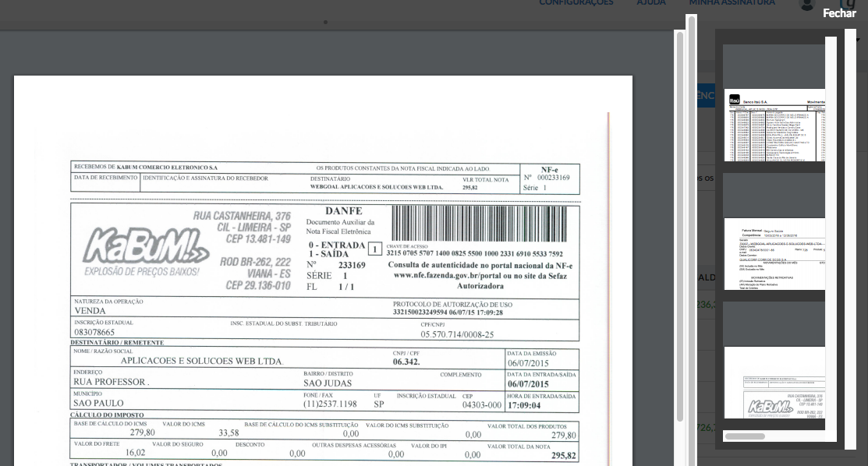Screen dimensions: 868x466
Task: Open the CONFIGURAÇÕES menu
Action: (576, 3)
